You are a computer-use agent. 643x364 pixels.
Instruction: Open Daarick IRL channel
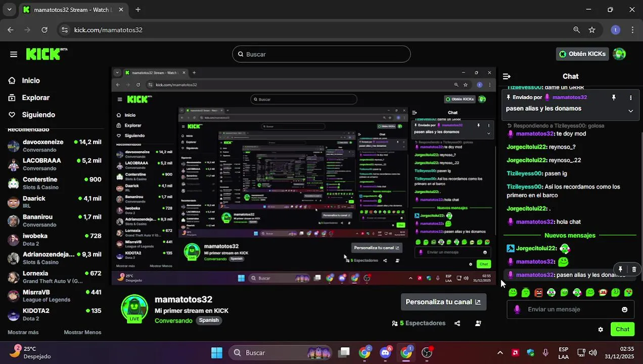coord(56,202)
